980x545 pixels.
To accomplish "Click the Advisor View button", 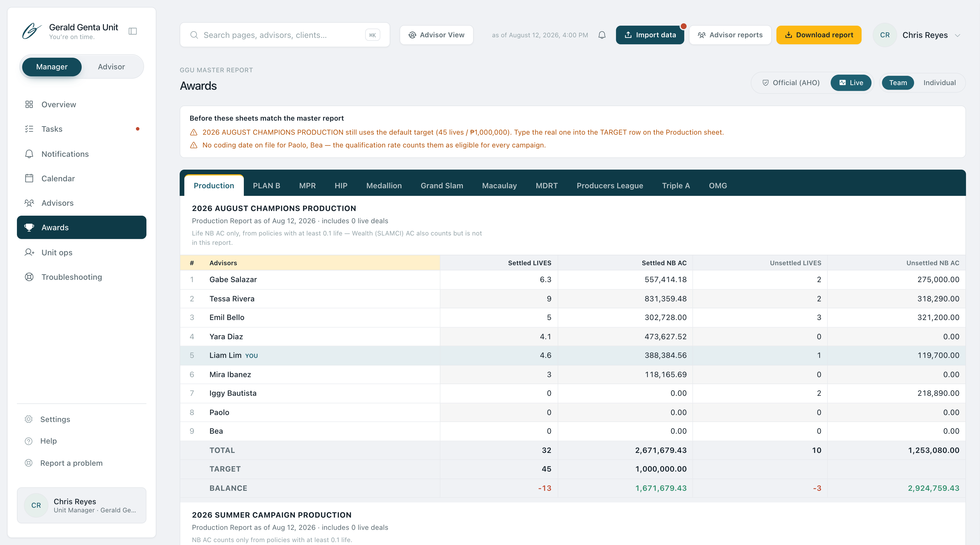I will pos(436,35).
